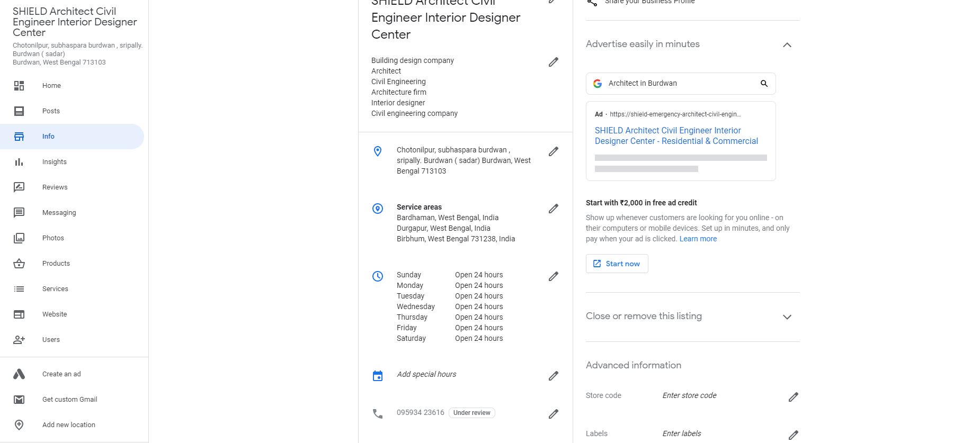Open the Insights menu item
The image size is (980, 443).
[55, 162]
